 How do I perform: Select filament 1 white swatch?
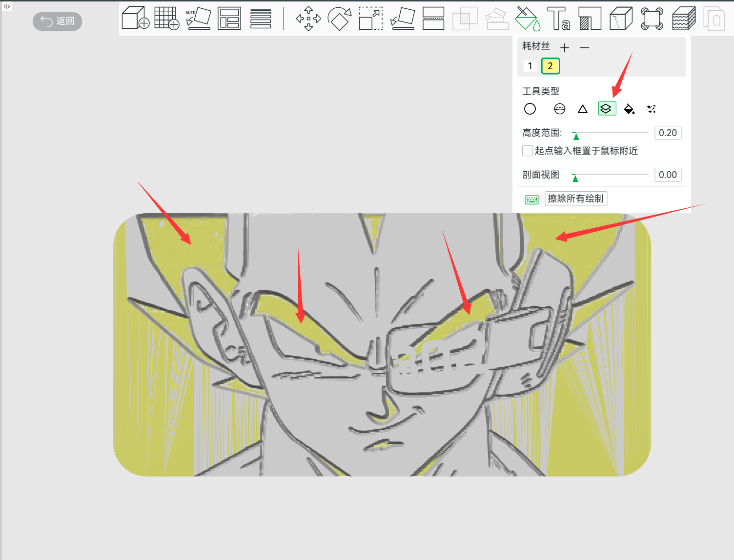coord(530,66)
